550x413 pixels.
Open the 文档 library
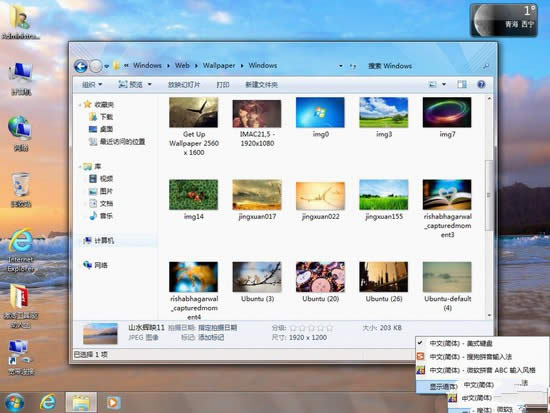(x=101, y=203)
